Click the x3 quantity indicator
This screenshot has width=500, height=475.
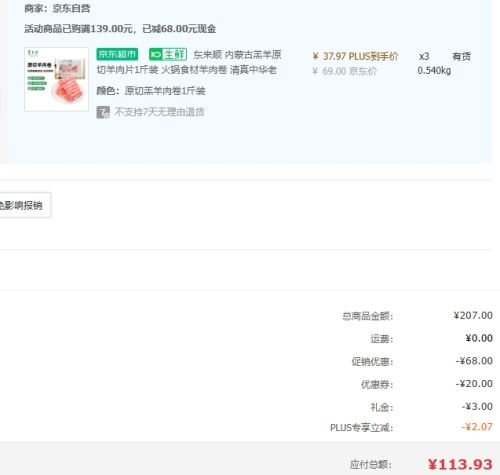click(x=424, y=56)
